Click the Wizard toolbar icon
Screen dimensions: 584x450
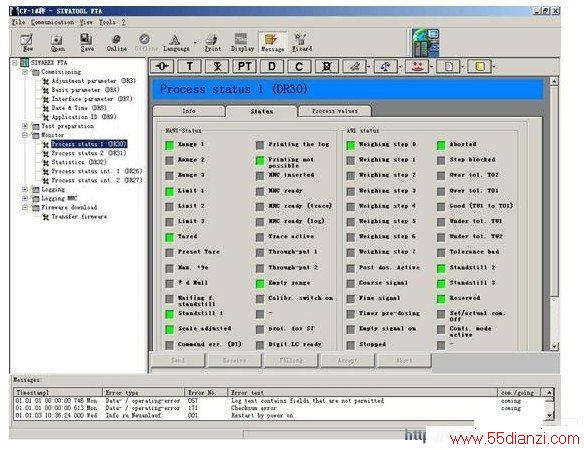tap(301, 42)
